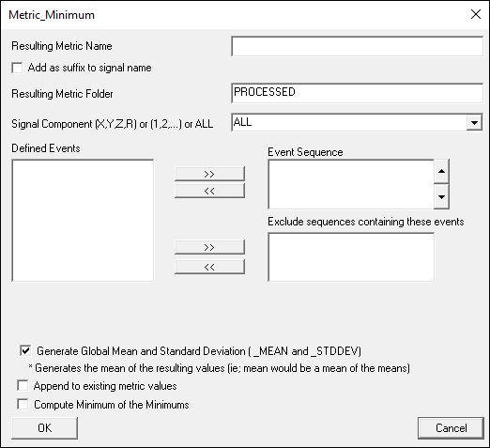Confirm settings with the OK button
The height and width of the screenshot is (448, 490).
[44, 428]
